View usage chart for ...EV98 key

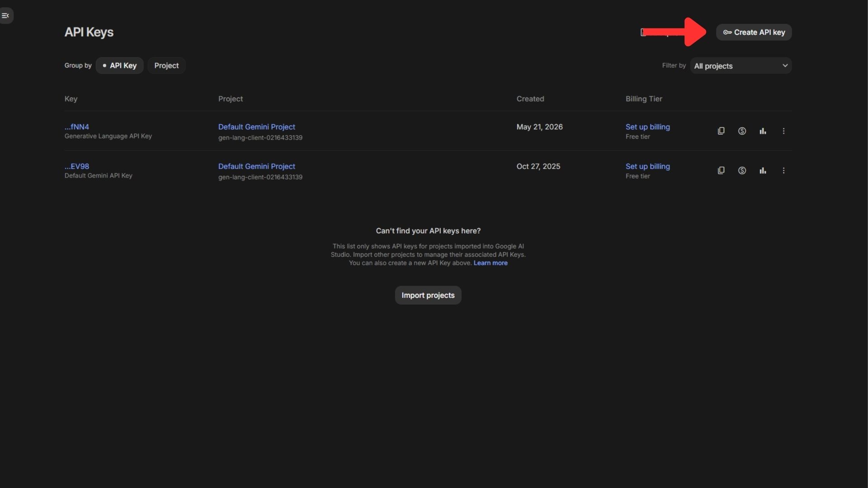coord(763,170)
